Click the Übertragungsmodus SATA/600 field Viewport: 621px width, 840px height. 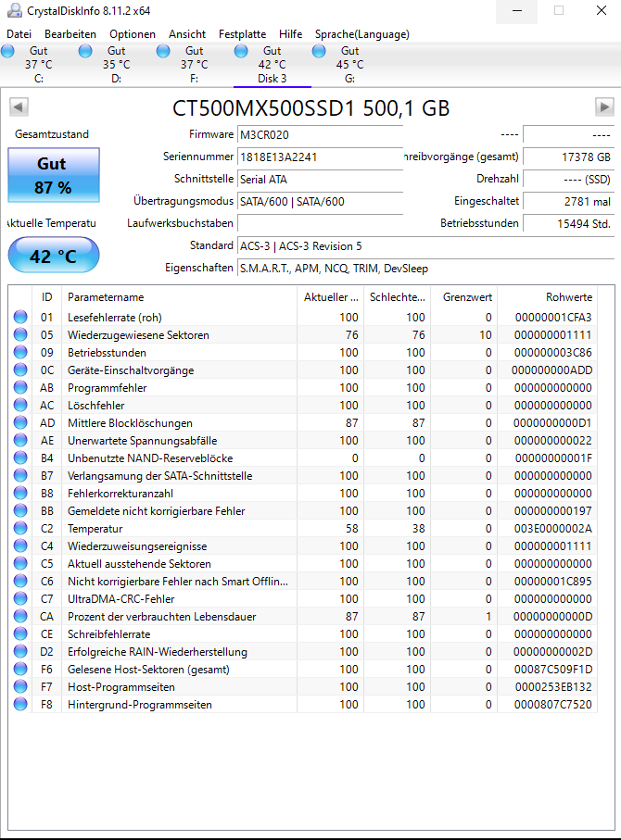click(320, 201)
